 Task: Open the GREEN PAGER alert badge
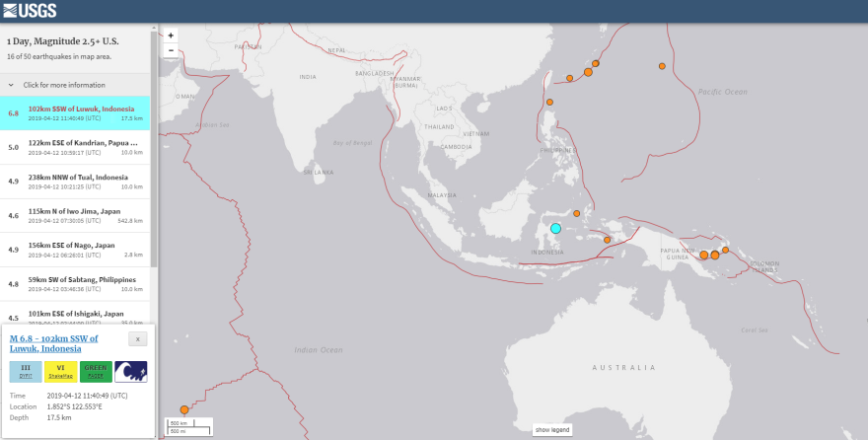coord(96,371)
